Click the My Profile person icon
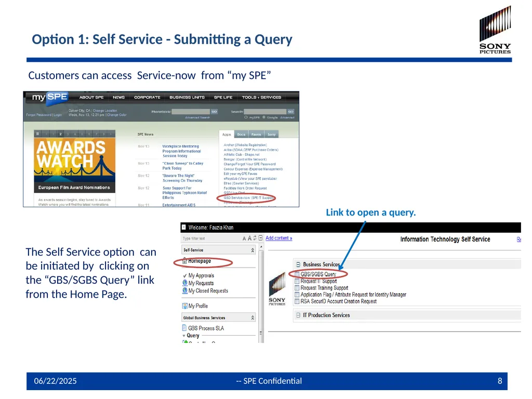This screenshot has height=399, width=532. [x=185, y=306]
